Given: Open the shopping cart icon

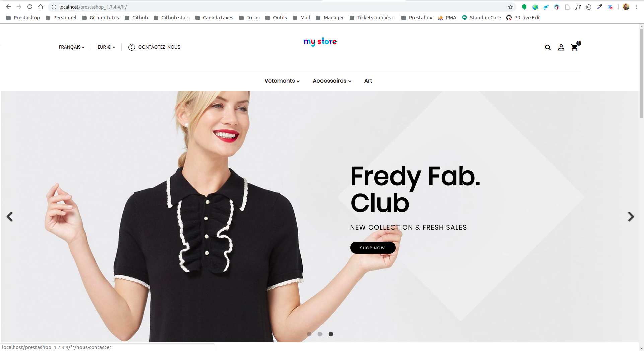Looking at the screenshot, I should click(575, 47).
